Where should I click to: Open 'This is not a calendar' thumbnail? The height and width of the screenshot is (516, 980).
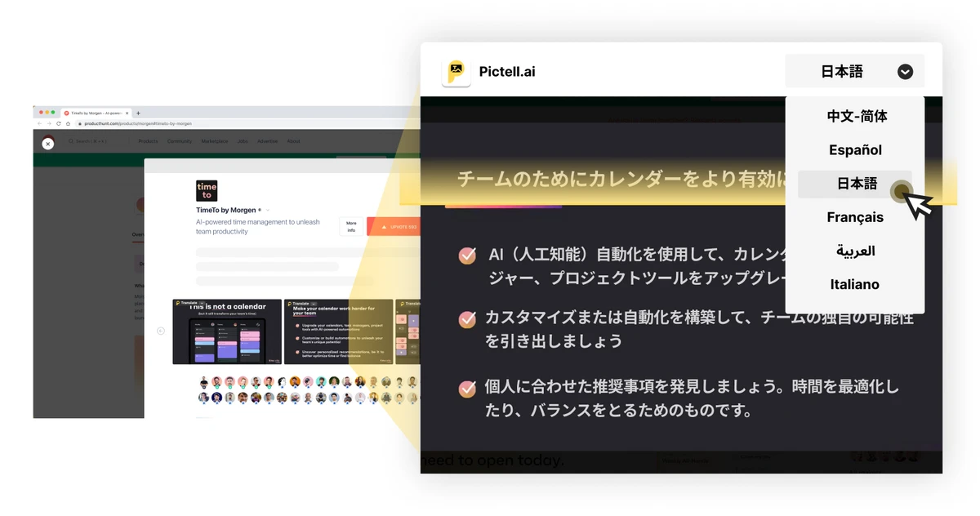(227, 331)
